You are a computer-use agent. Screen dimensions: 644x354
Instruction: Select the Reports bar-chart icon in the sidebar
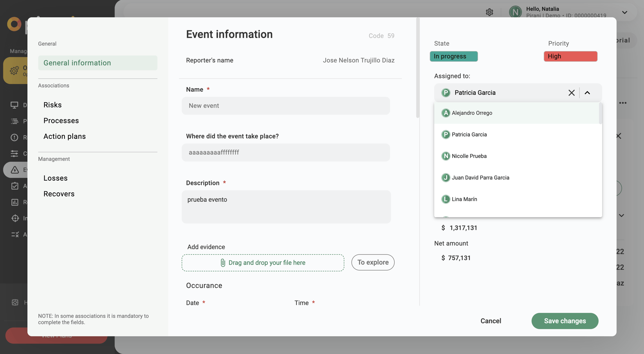(15, 202)
